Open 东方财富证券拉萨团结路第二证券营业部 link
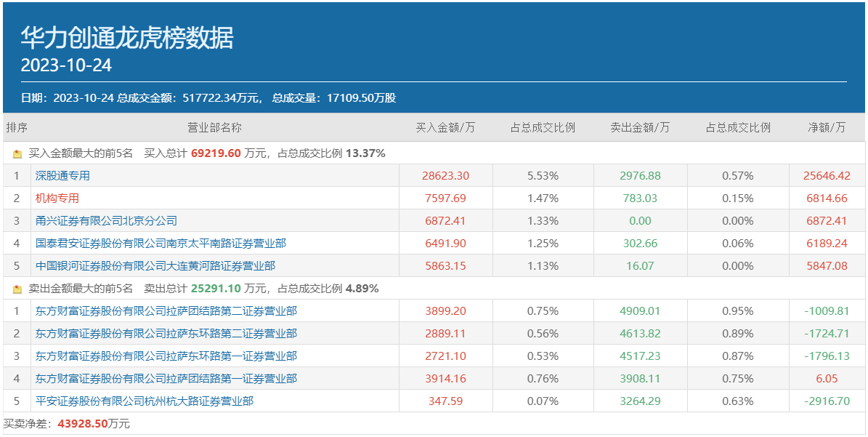The width and height of the screenshot is (868, 437). point(166,311)
